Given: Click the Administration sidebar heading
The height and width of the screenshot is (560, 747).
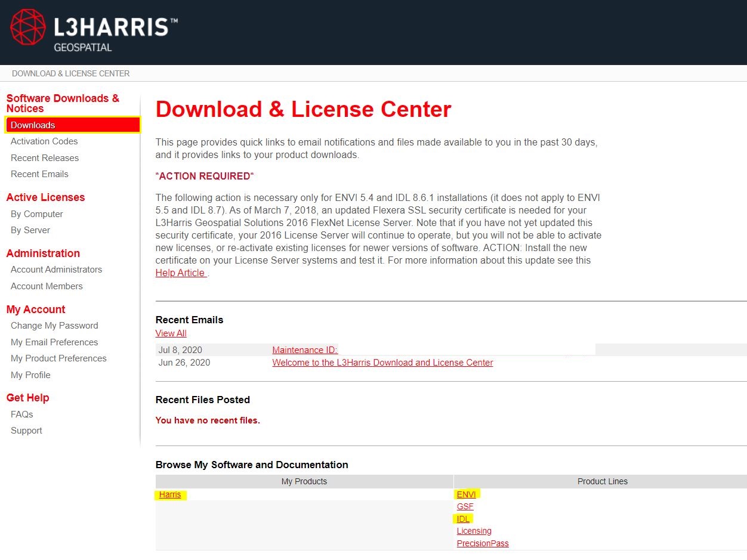Looking at the screenshot, I should pyautogui.click(x=43, y=253).
